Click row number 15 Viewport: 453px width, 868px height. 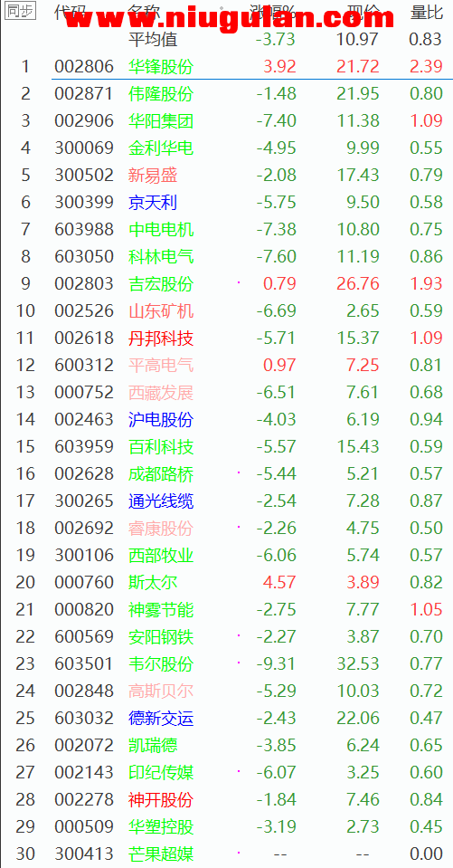click(25, 447)
